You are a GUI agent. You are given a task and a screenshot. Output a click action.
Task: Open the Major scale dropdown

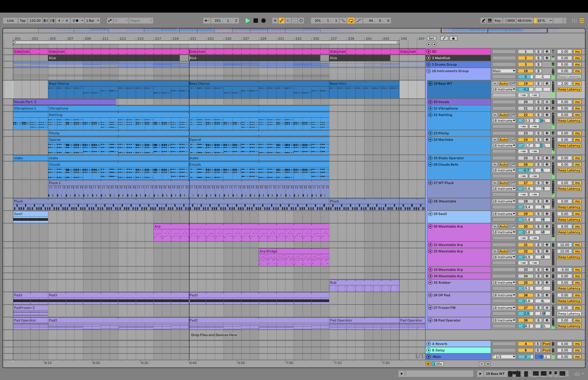(141, 21)
